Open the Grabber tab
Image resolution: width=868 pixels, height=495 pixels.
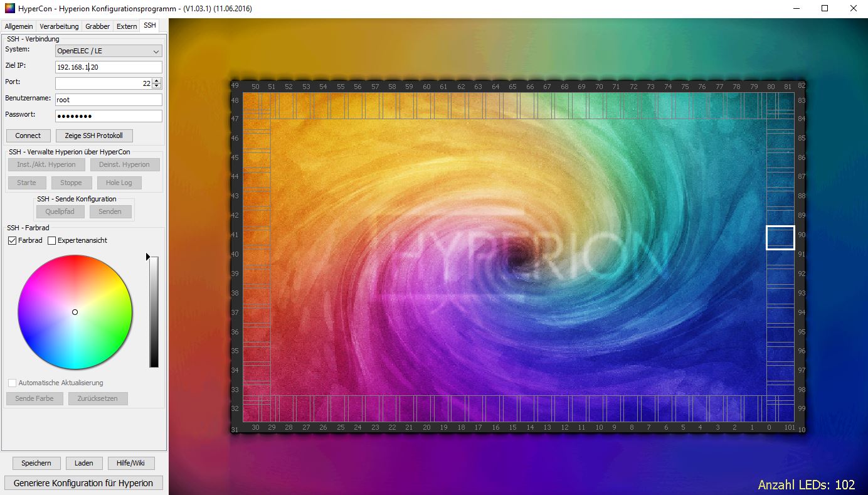click(x=97, y=26)
